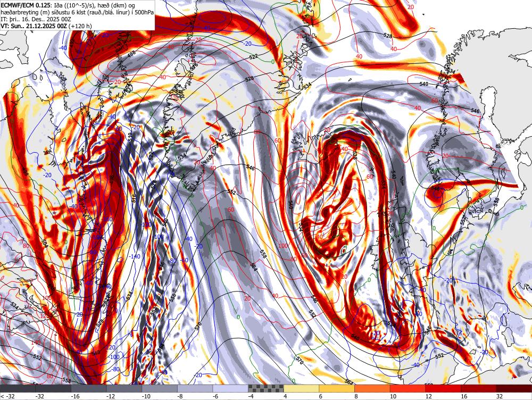Pick the bright red swatch above 10
This screenshot has width=532, height=400.
(408, 388)
